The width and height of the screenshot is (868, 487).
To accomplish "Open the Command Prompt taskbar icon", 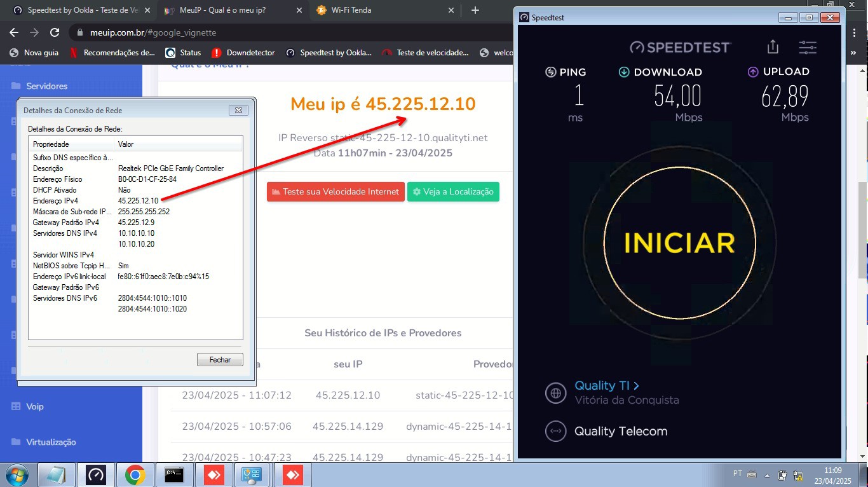I will point(174,475).
